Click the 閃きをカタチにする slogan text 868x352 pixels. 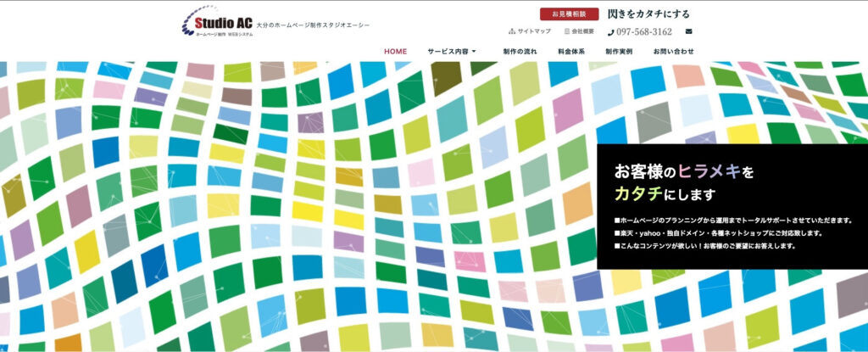648,14
